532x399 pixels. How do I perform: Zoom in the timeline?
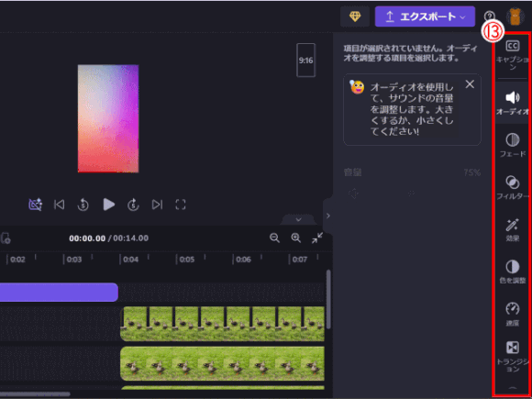[x=296, y=238]
